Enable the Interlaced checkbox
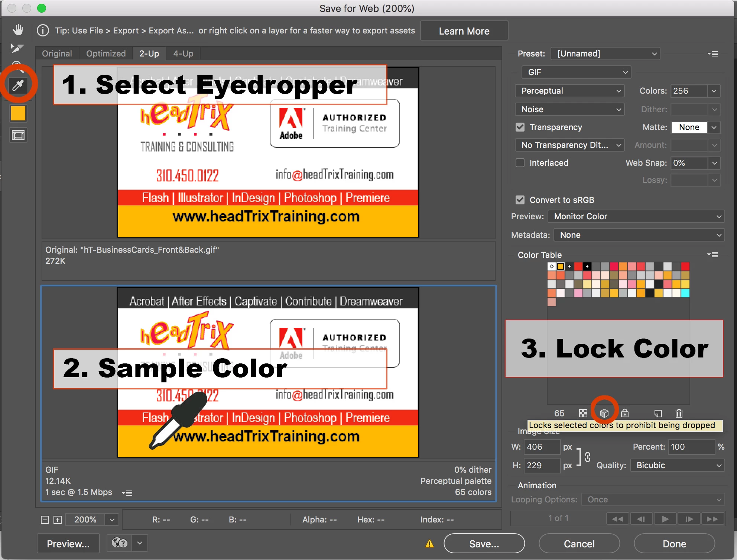This screenshot has height=560, width=737. tap(520, 163)
